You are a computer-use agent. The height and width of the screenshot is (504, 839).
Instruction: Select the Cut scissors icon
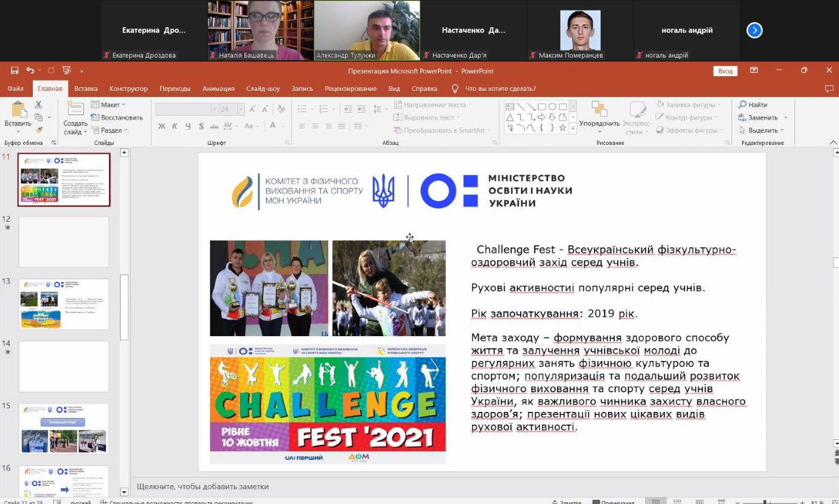tap(39, 105)
